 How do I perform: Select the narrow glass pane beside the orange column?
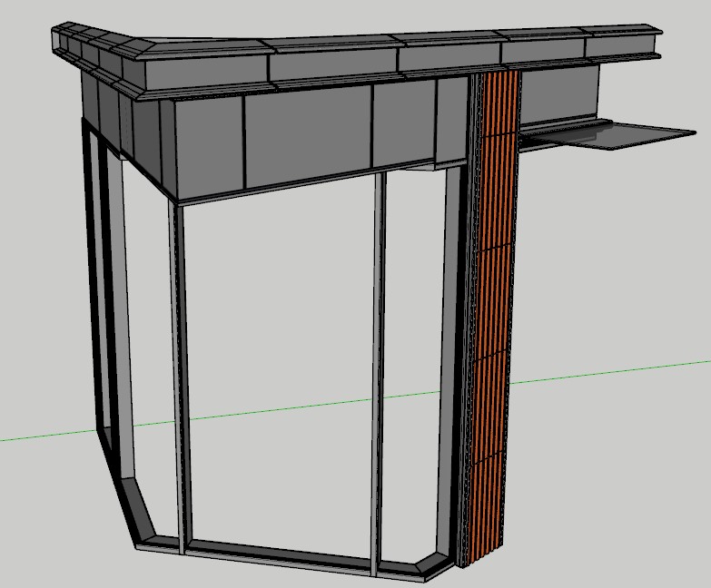click(413, 363)
